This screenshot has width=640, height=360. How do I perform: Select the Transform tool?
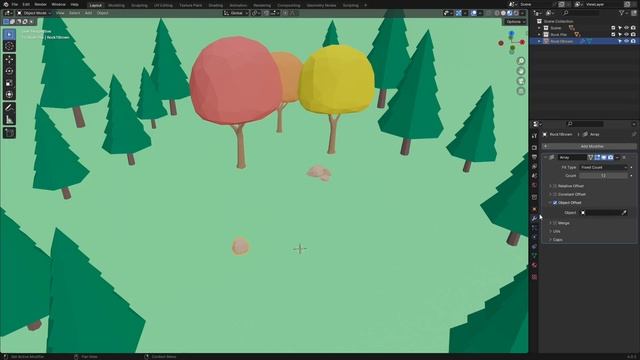click(9, 94)
